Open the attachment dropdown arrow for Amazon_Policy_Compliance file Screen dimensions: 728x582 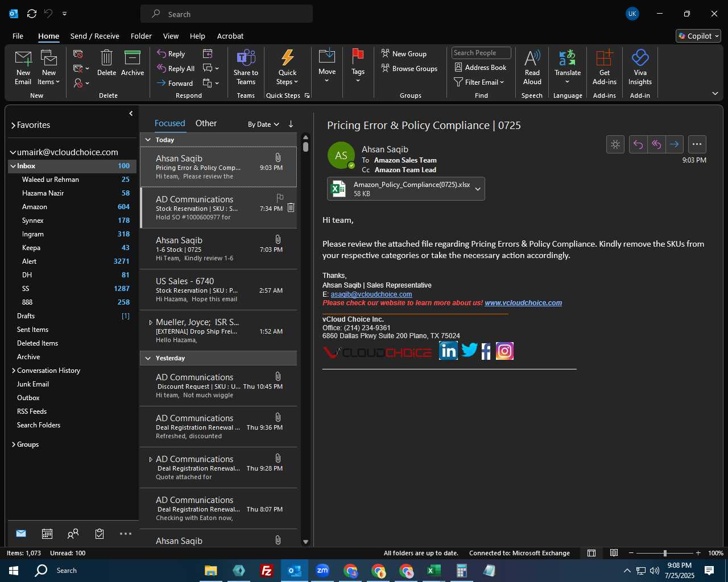coord(478,189)
